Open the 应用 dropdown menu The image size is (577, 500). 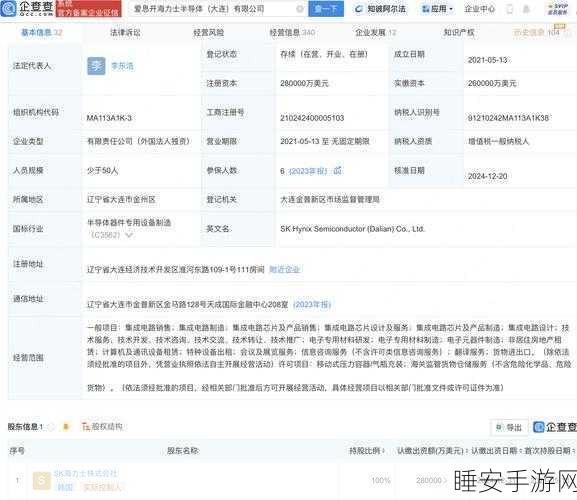pyautogui.click(x=438, y=9)
